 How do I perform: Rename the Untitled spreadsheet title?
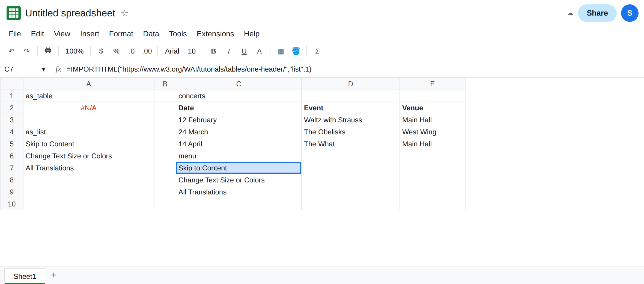coord(70,13)
